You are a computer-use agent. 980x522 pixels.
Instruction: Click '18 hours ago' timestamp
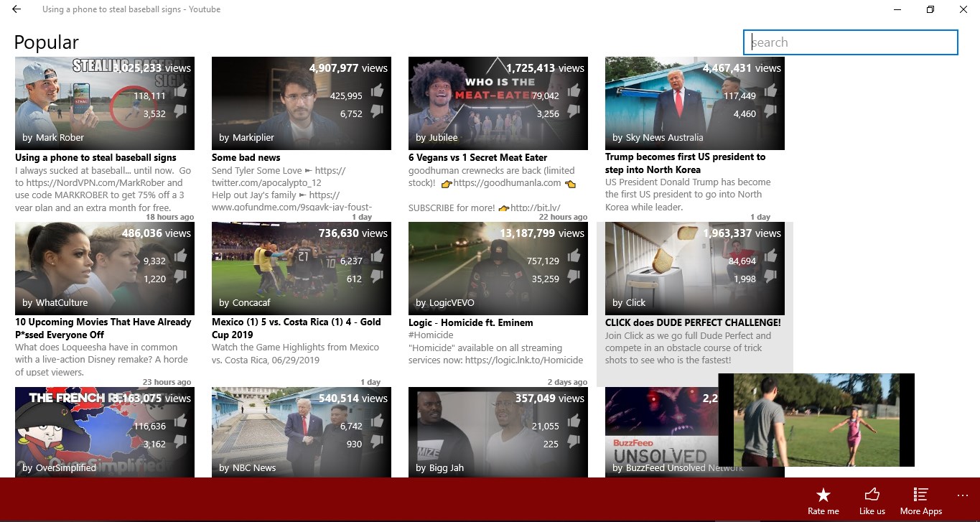[169, 217]
